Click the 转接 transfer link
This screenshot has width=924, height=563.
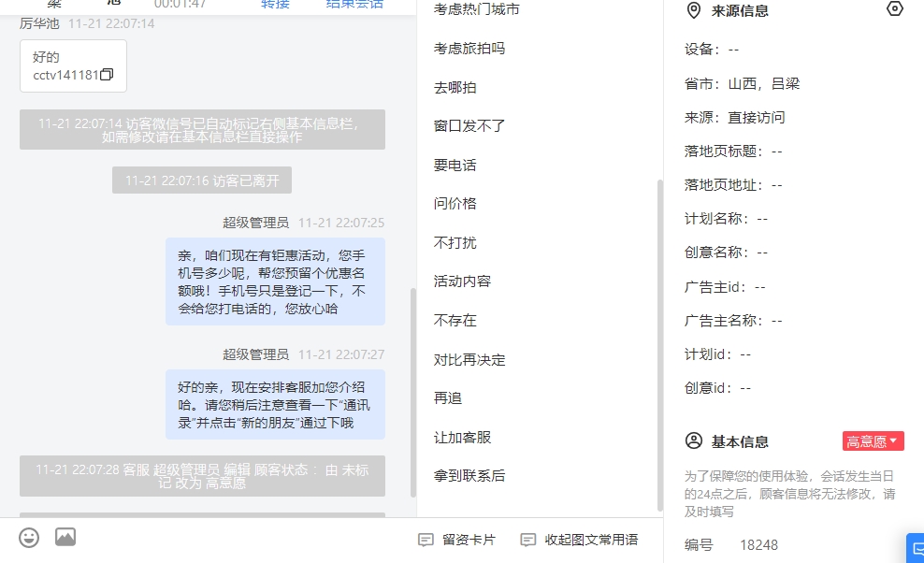click(275, 4)
